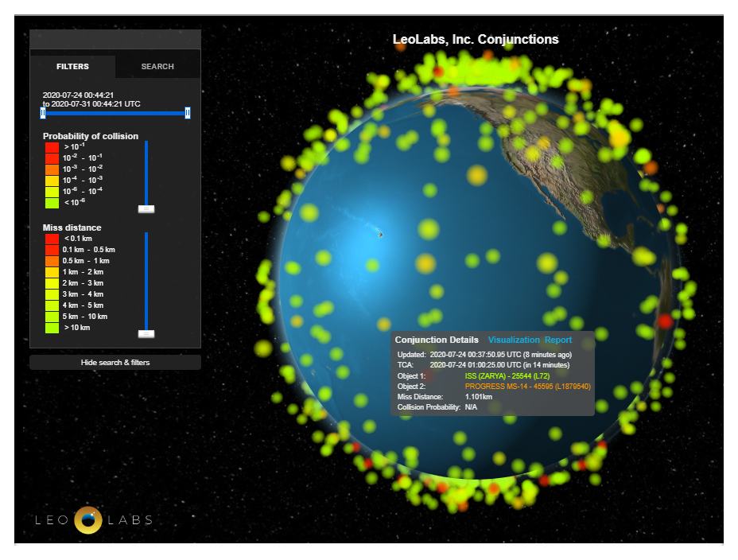Click the orange 10⁻³ - 10⁻² probability swatch
The image size is (738, 560).
tap(52, 169)
